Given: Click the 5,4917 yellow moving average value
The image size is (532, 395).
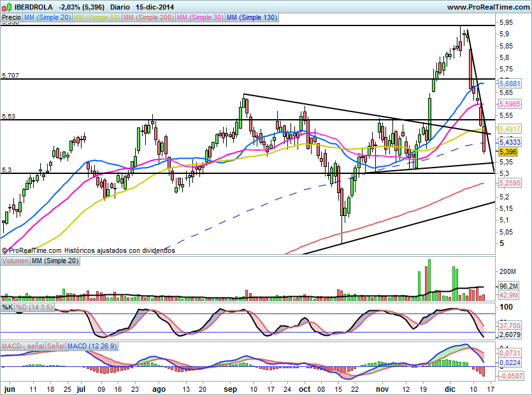Looking at the screenshot, I should click(x=510, y=129).
